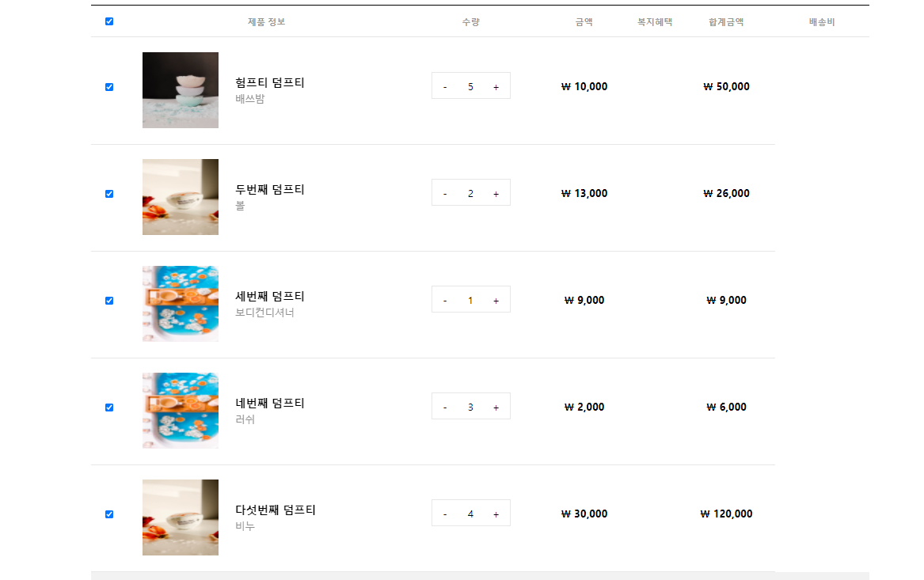Deselect the 세번째 덤프티 checkbox
924x580 pixels.
tap(109, 301)
